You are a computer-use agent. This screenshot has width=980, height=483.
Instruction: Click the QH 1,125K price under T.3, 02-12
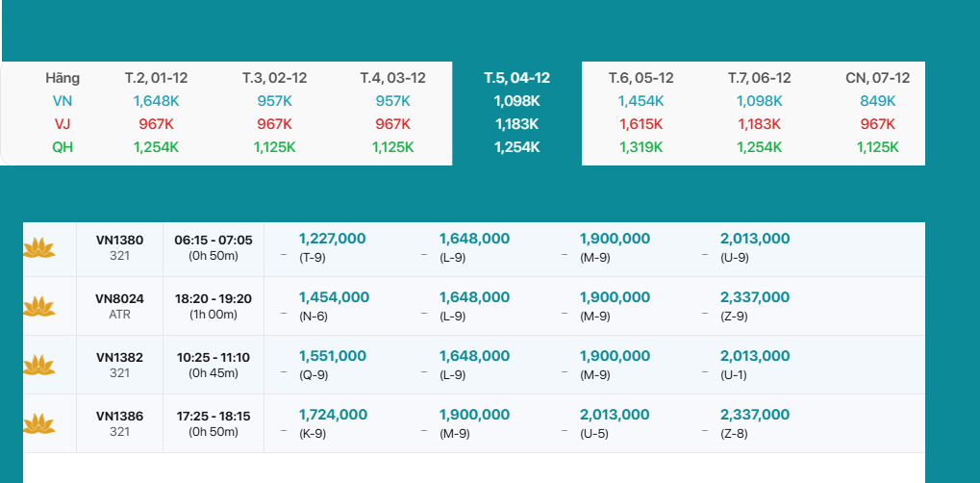pyautogui.click(x=274, y=147)
